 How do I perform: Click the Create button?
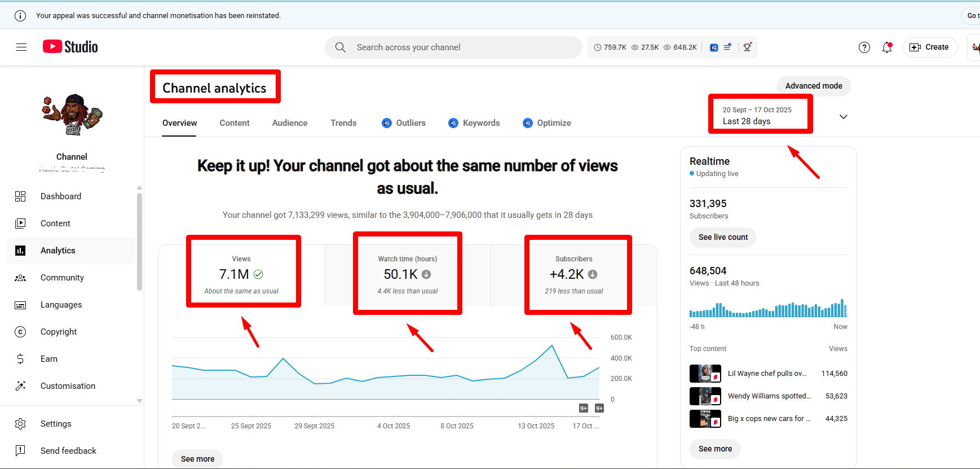[930, 47]
